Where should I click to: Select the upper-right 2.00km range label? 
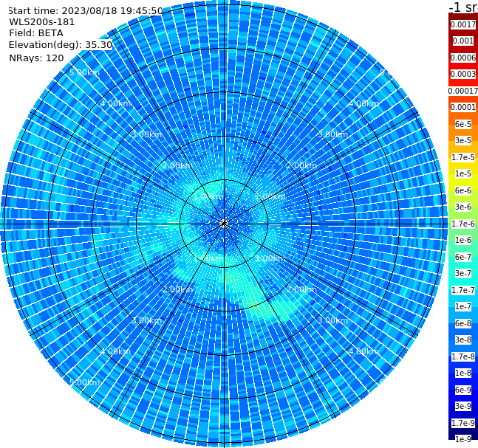tap(301, 165)
